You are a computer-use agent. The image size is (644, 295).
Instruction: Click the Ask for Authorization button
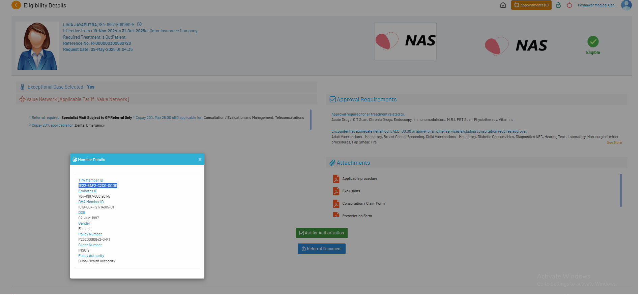click(322, 233)
